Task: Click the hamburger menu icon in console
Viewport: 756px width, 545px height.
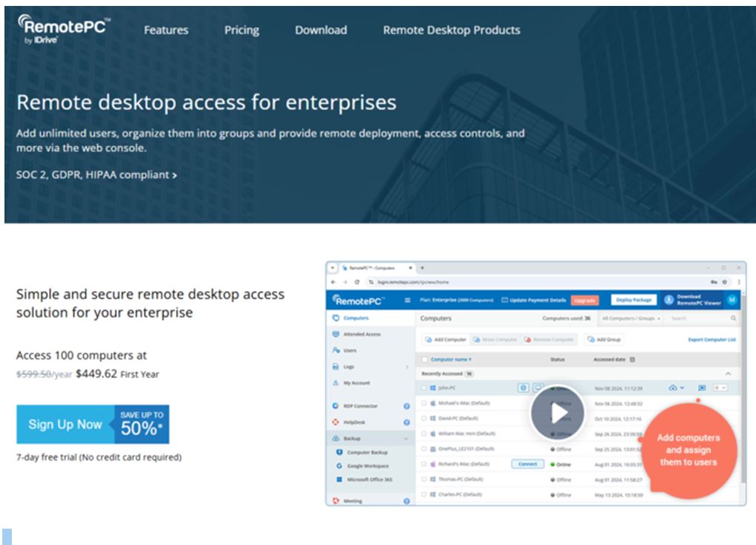Action: pos(407,300)
